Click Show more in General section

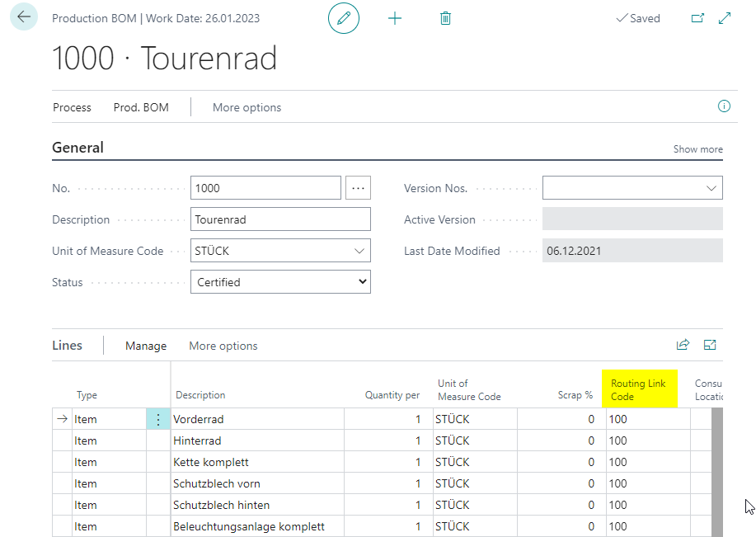tap(697, 149)
